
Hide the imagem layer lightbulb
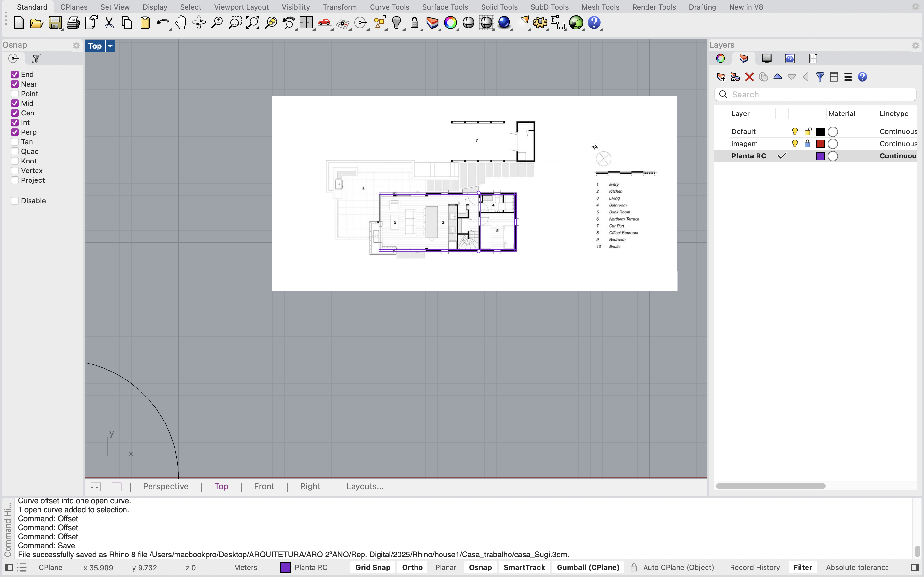[x=795, y=144]
